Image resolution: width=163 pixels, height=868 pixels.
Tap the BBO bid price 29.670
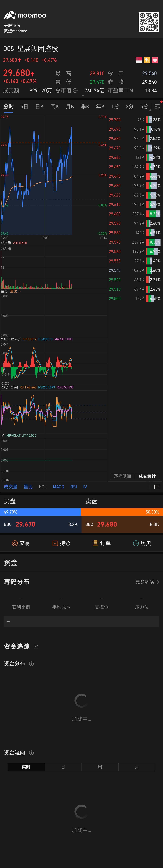click(x=26, y=524)
